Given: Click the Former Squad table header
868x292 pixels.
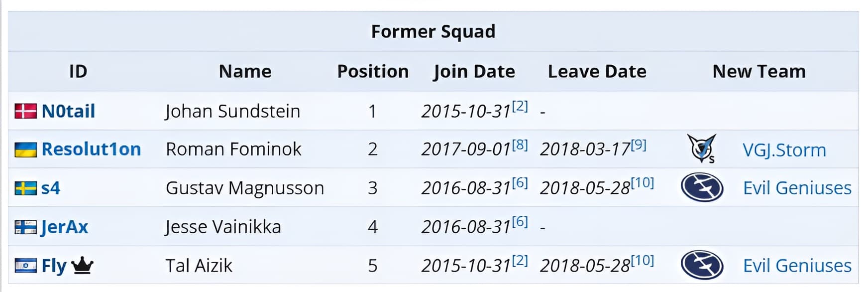Looking at the screenshot, I should pyautogui.click(x=433, y=31).
